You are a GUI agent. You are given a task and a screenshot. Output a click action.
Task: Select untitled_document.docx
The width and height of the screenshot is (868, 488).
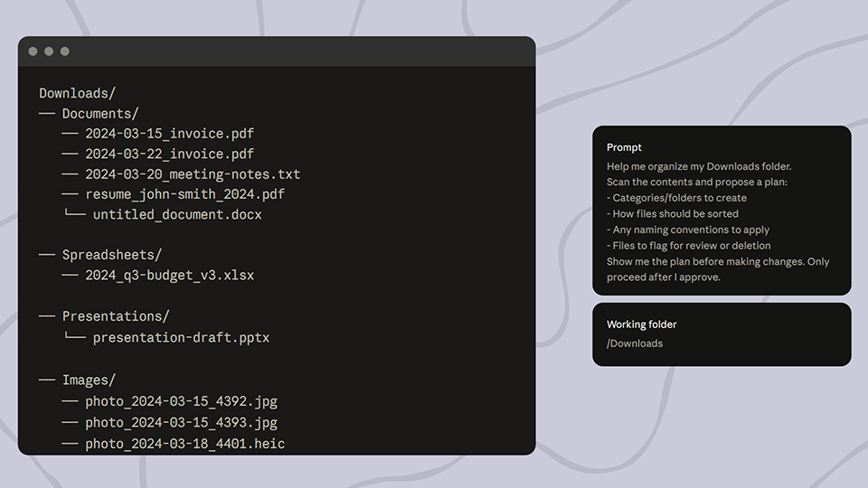[x=177, y=215]
